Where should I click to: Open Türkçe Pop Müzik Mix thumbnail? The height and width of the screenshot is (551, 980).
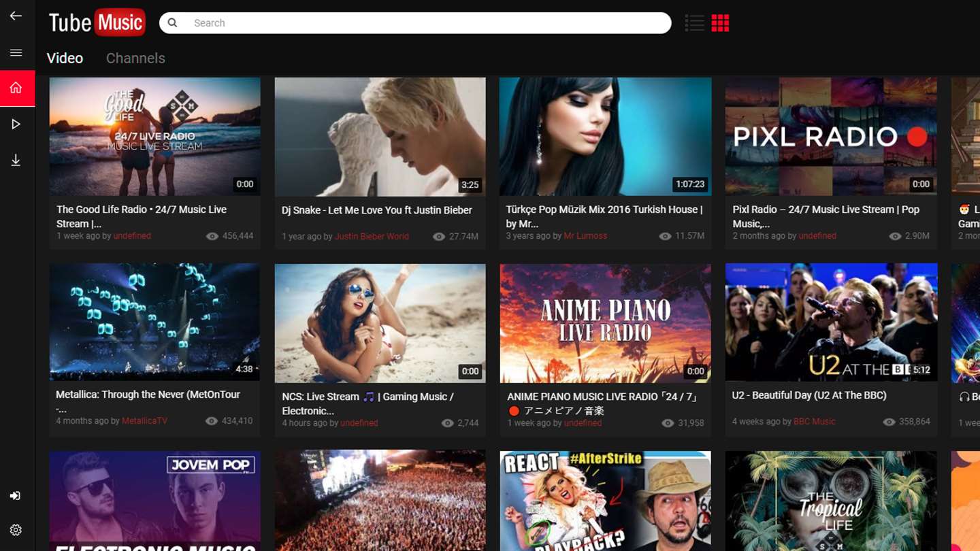605,136
